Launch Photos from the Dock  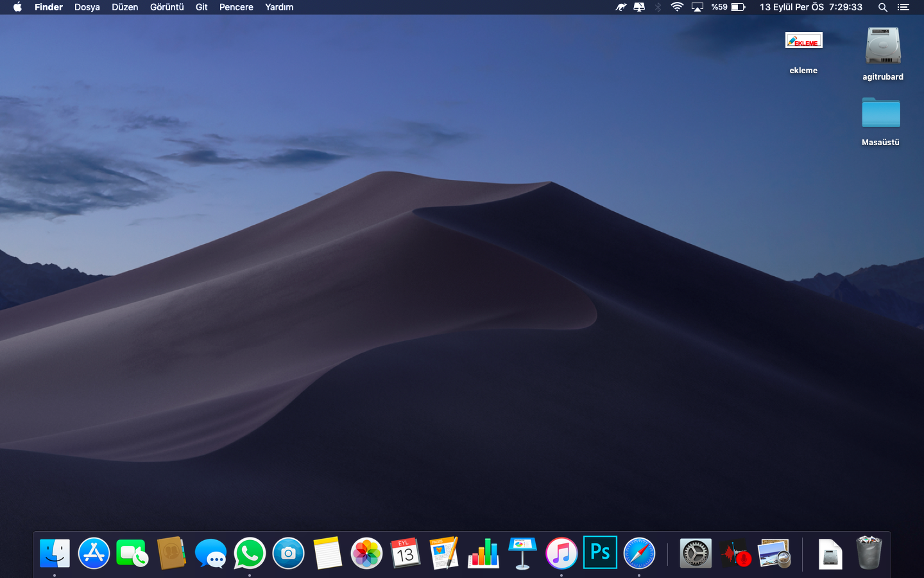pyautogui.click(x=366, y=553)
